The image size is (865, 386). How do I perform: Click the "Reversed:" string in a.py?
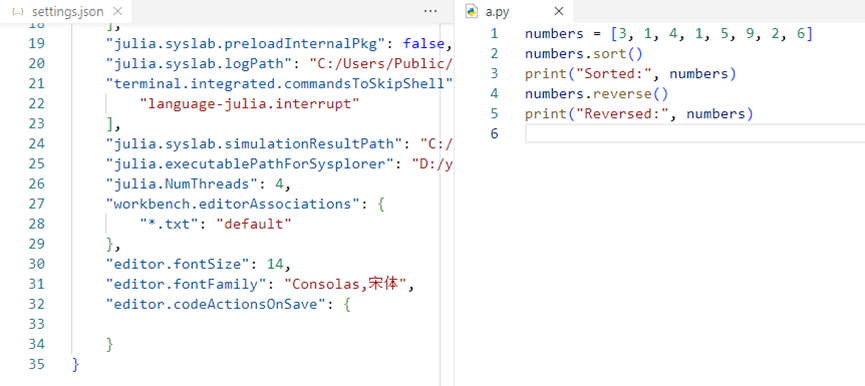[x=622, y=114]
